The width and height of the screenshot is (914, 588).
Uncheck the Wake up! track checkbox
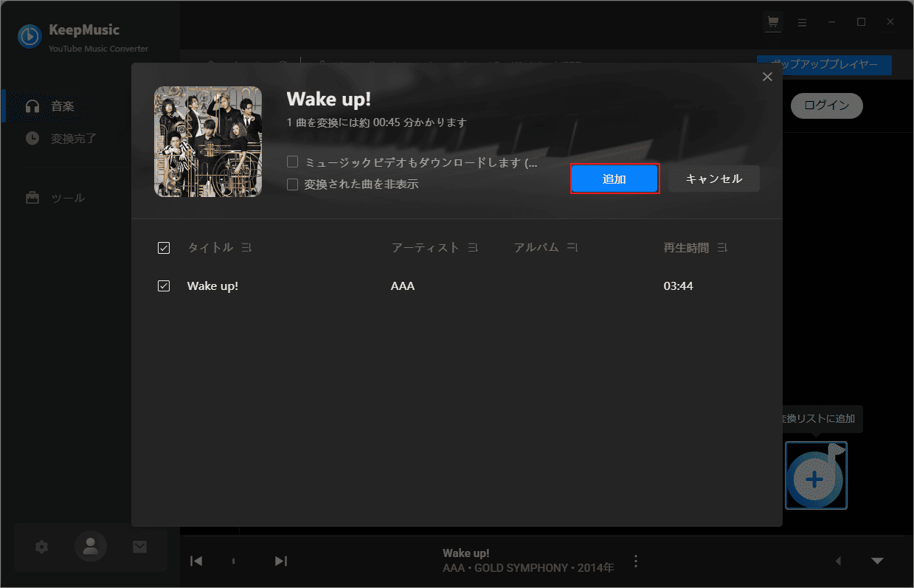coord(164,286)
